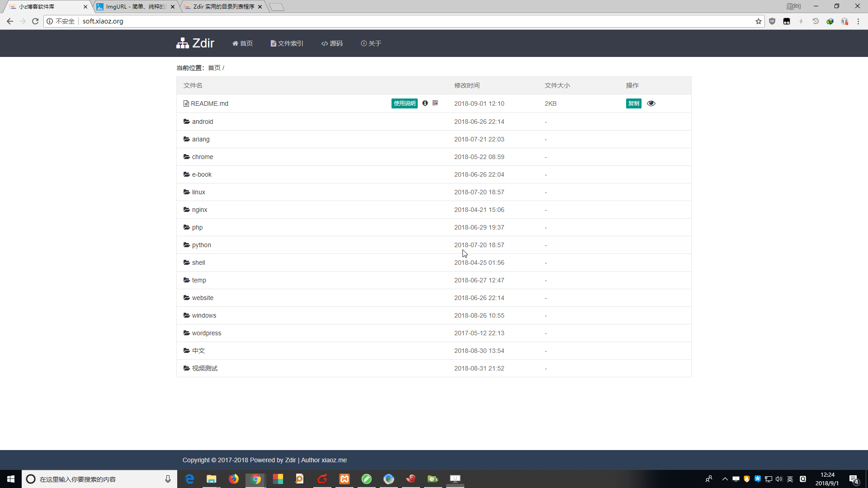Screen dimensions: 868x488
Task: Click the Zdir sitemap logo icon
Action: pyautogui.click(x=183, y=43)
